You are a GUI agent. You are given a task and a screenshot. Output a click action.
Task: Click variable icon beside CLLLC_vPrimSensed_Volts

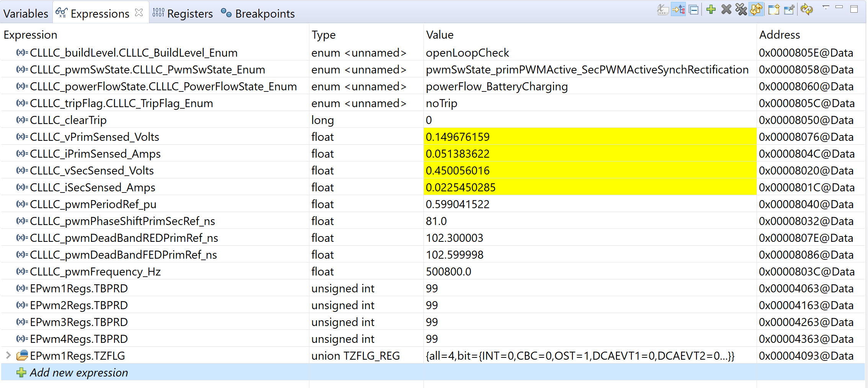click(x=22, y=137)
